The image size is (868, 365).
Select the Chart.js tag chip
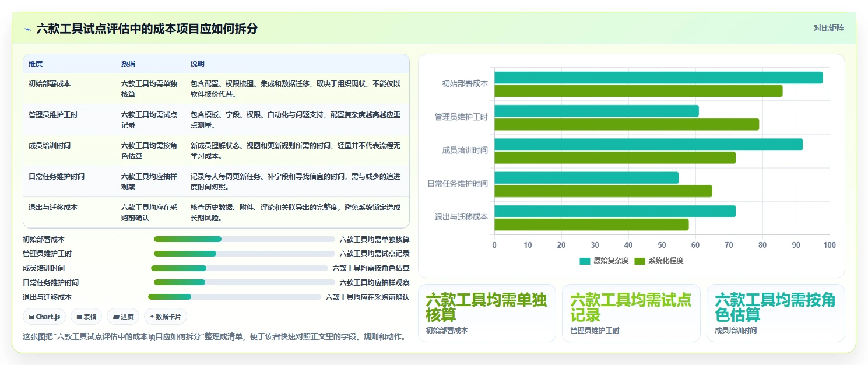44,317
